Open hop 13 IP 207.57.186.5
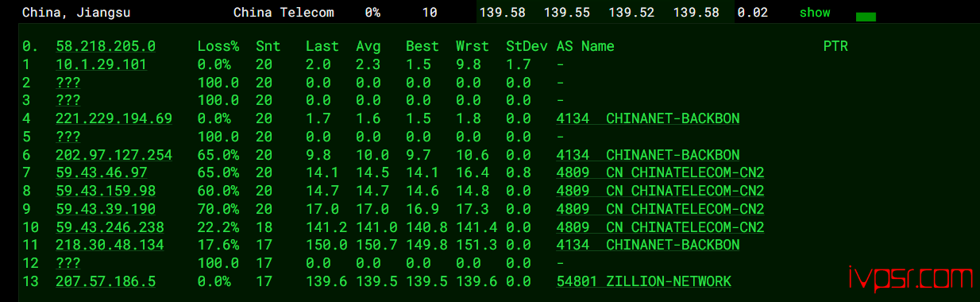Image resolution: width=980 pixels, height=302 pixels. [x=106, y=281]
